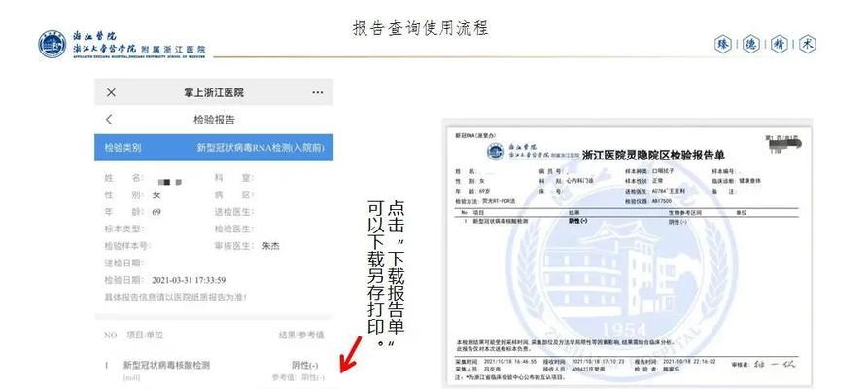Open the 新型冠状病毒核酸检测 result row
The height and width of the screenshot is (389, 868).
(x=214, y=371)
